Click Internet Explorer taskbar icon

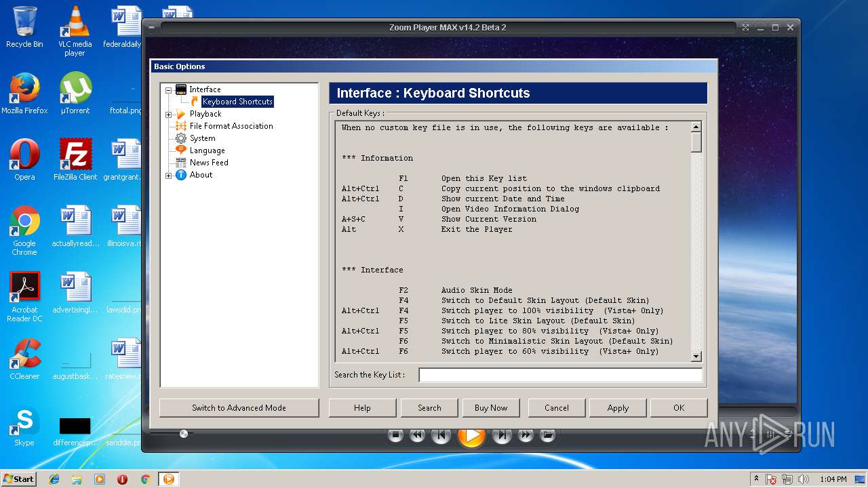tap(54, 479)
